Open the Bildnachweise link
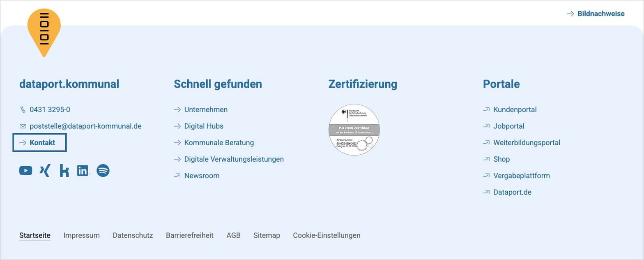This screenshot has width=644, height=260. coord(600,14)
